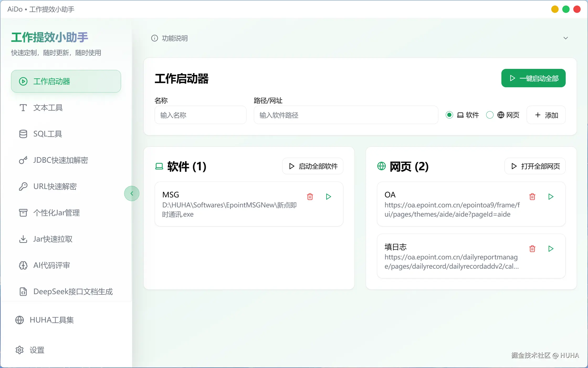Image resolution: width=588 pixels, height=368 pixels.
Task: Delete the 填日志 webpage entry
Action: click(532, 249)
